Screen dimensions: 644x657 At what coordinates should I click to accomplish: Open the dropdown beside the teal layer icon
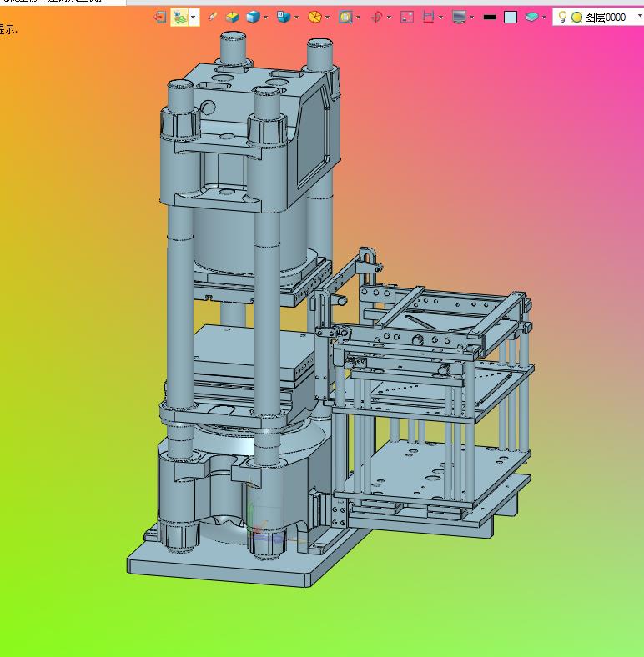point(544,18)
